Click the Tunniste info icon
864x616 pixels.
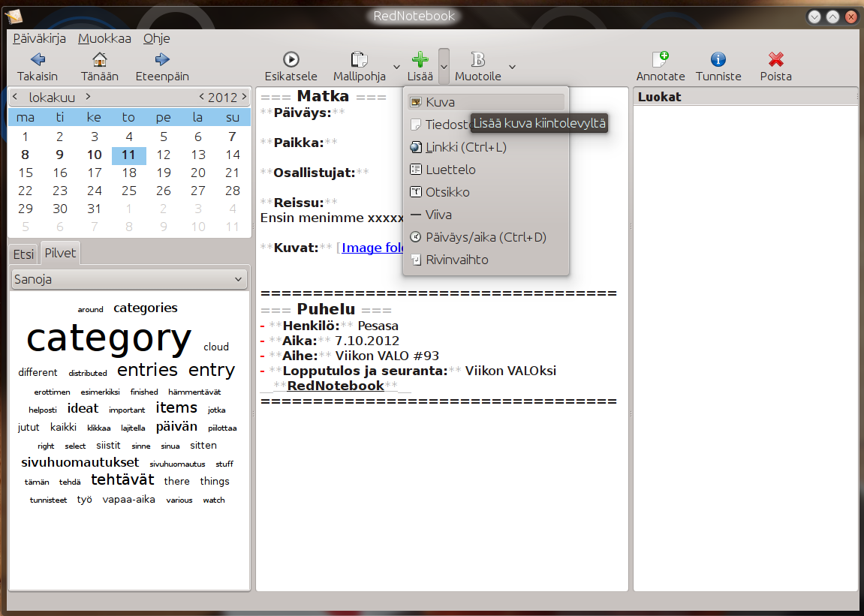(x=718, y=59)
